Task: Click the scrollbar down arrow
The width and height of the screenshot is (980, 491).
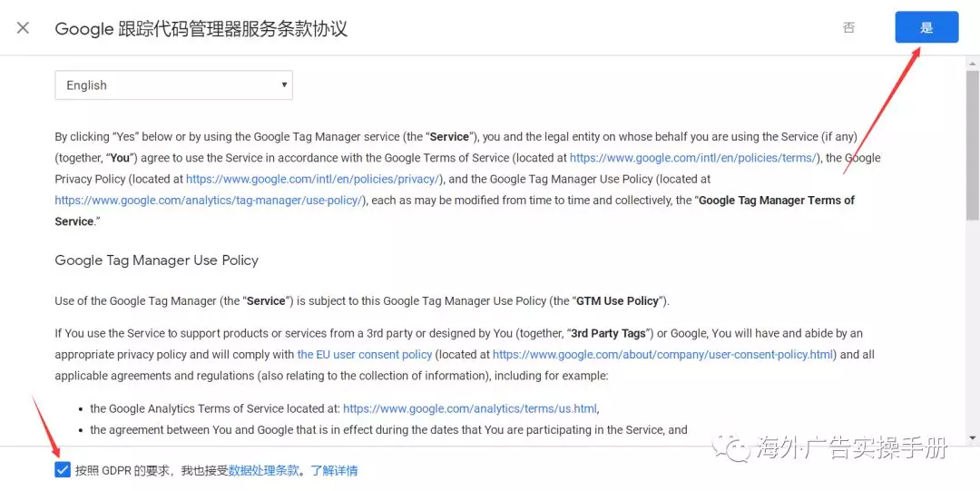Action: coord(972,437)
